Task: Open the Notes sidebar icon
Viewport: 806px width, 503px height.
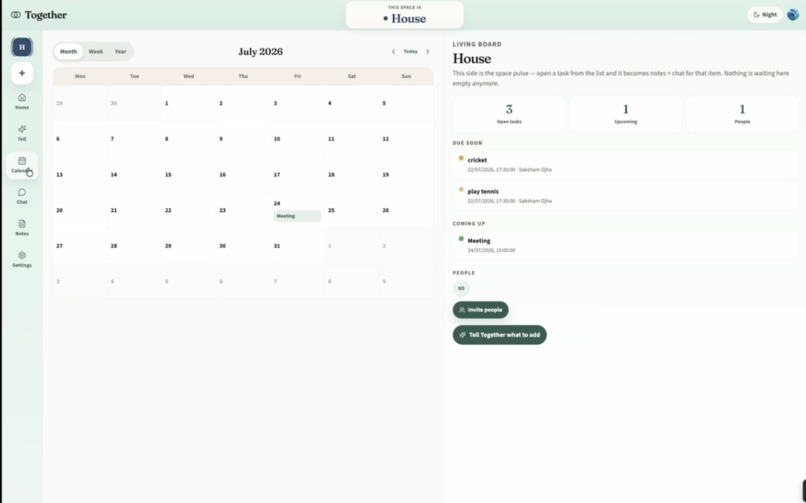Action: coord(22,227)
